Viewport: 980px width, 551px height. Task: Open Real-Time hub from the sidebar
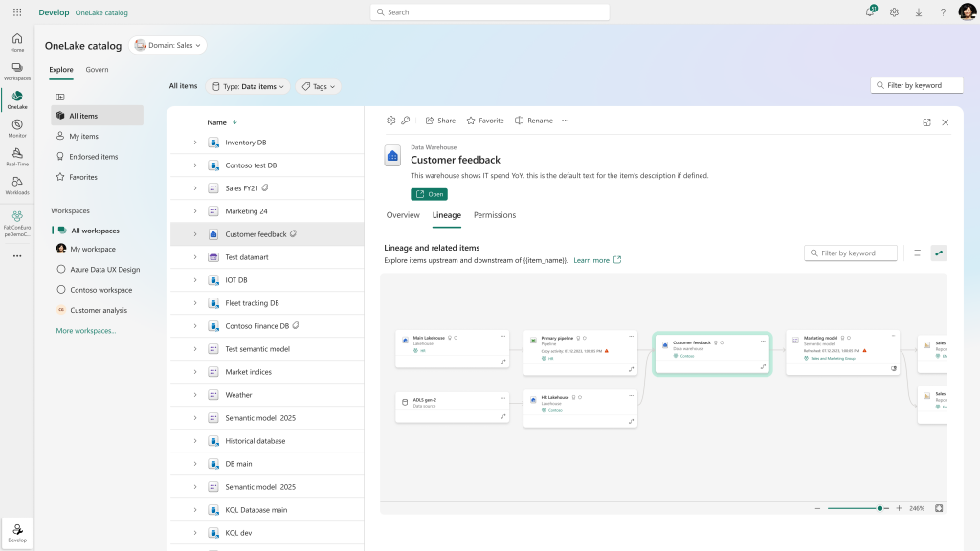(17, 155)
